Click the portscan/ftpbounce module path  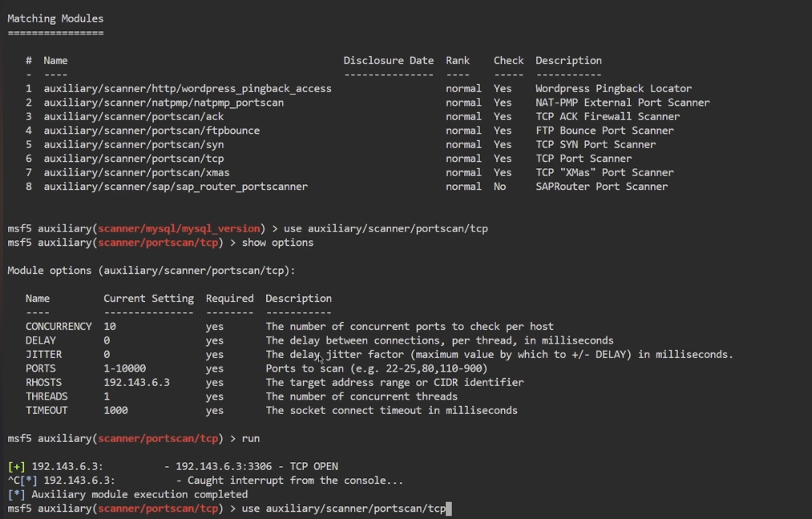pos(151,131)
